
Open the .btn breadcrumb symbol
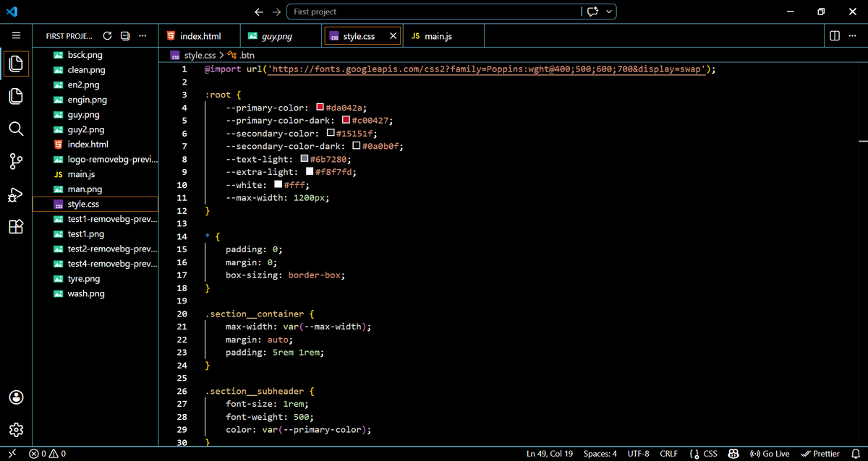point(241,55)
